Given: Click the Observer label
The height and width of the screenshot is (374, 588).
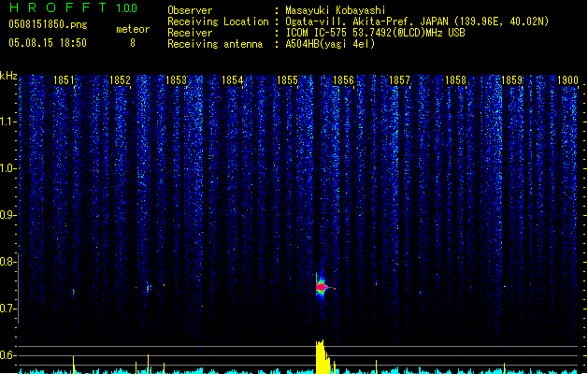Looking at the screenshot, I should 190,10.
